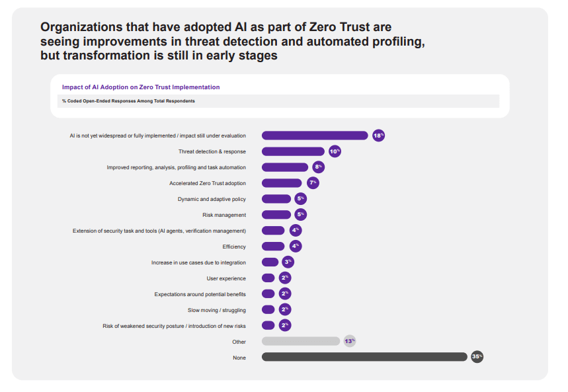
Task: Click the 7% badge for Accelerated Zero Trust adoption
Action: click(313, 183)
